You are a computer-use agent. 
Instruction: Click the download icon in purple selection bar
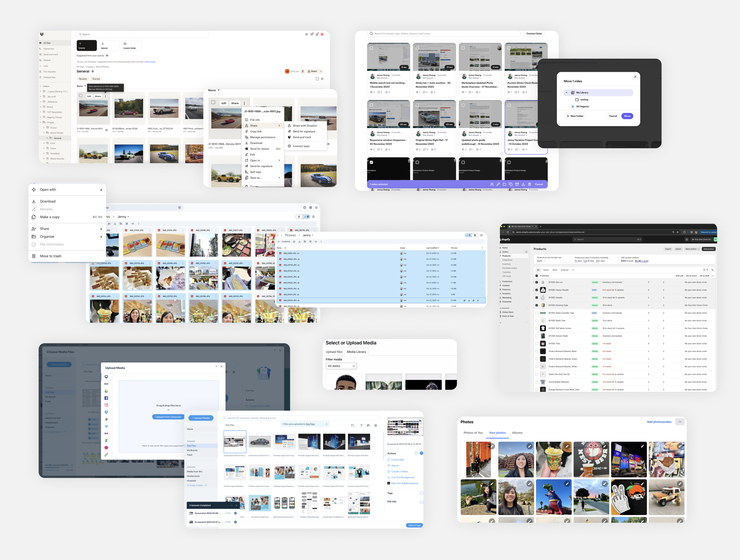click(523, 184)
